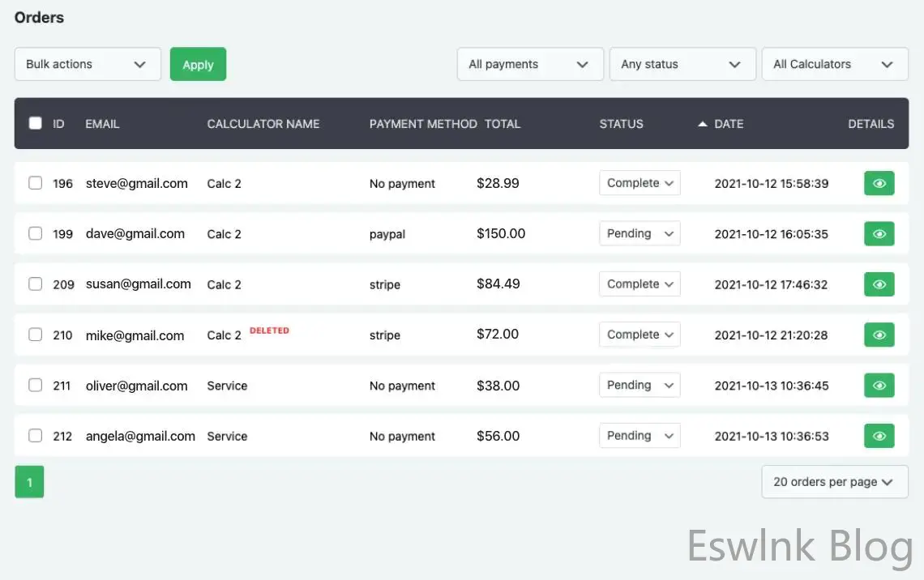Open details eye icon for dave@gmail.com order
The width and height of the screenshot is (924, 580).
click(879, 234)
